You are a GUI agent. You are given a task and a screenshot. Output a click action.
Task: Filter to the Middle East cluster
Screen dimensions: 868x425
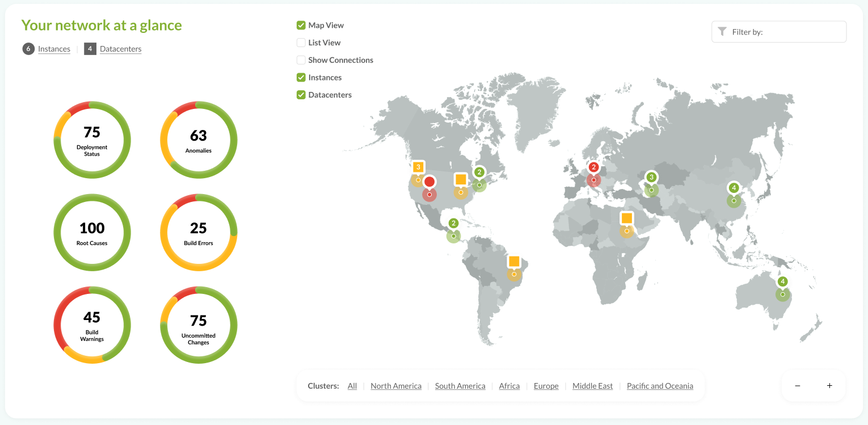593,386
